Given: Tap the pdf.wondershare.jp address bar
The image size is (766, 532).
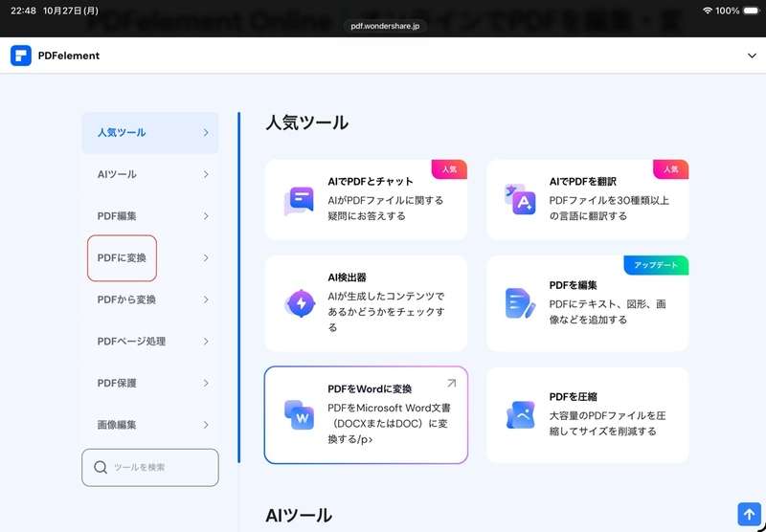Looking at the screenshot, I should click(385, 26).
